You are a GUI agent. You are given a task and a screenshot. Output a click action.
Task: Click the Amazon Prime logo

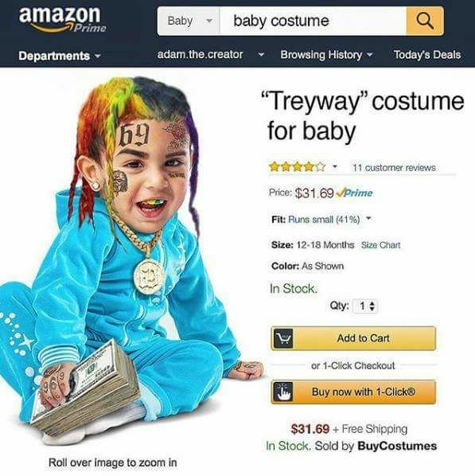(x=63, y=19)
